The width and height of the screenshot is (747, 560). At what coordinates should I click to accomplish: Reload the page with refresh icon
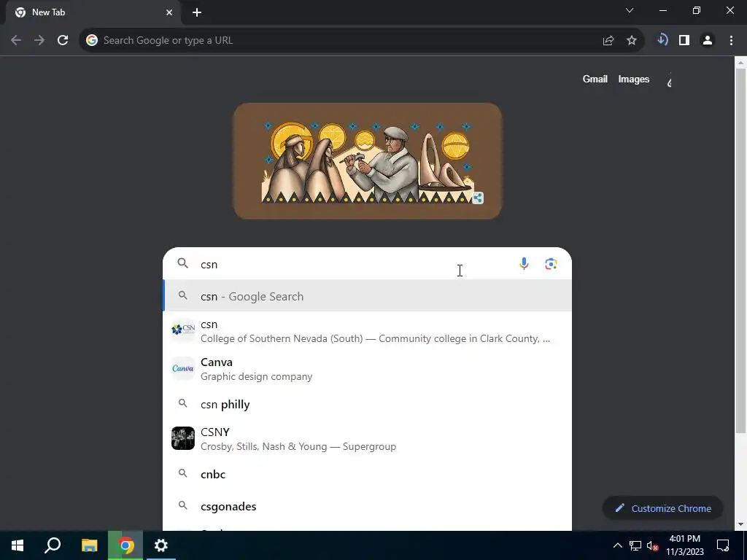pyautogui.click(x=63, y=41)
